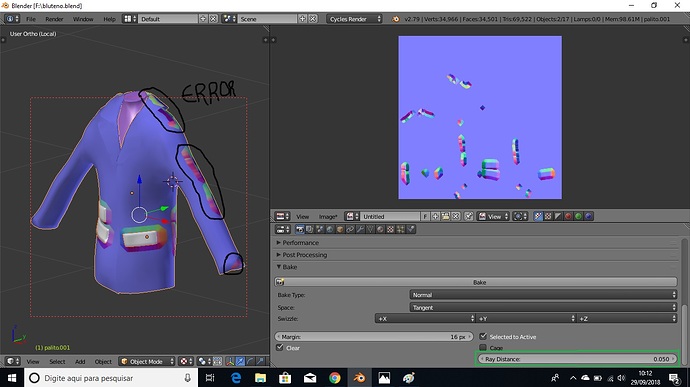This screenshot has height=387, width=690.
Task: Open the World properties tab (globe icon)
Action: (x=330, y=229)
